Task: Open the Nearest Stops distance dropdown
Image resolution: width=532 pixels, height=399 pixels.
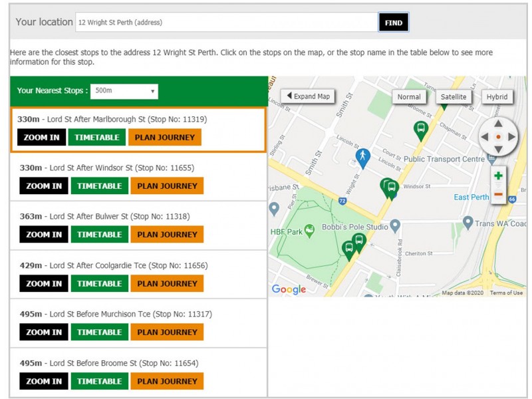Action: 124,91
